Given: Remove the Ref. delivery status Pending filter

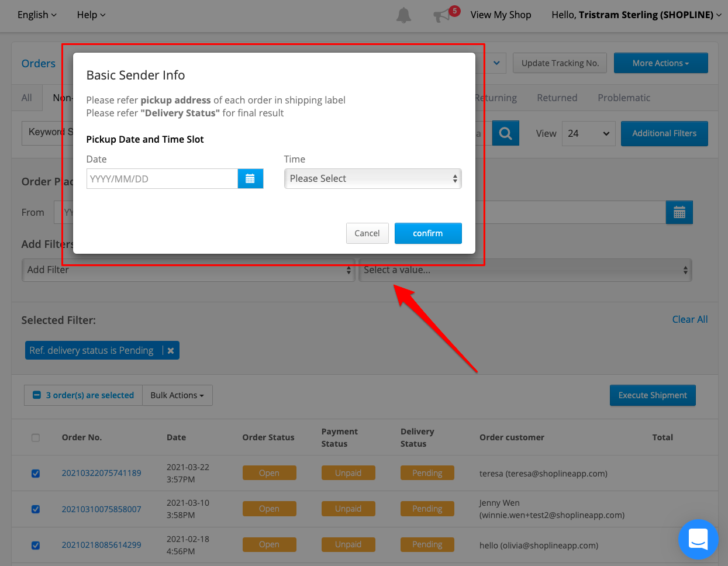Looking at the screenshot, I should click(x=171, y=351).
